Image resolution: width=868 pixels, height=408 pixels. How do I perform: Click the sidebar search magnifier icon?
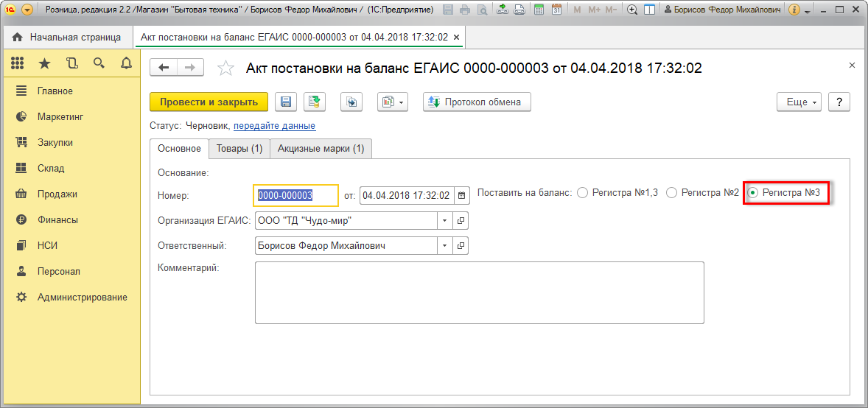click(x=99, y=63)
